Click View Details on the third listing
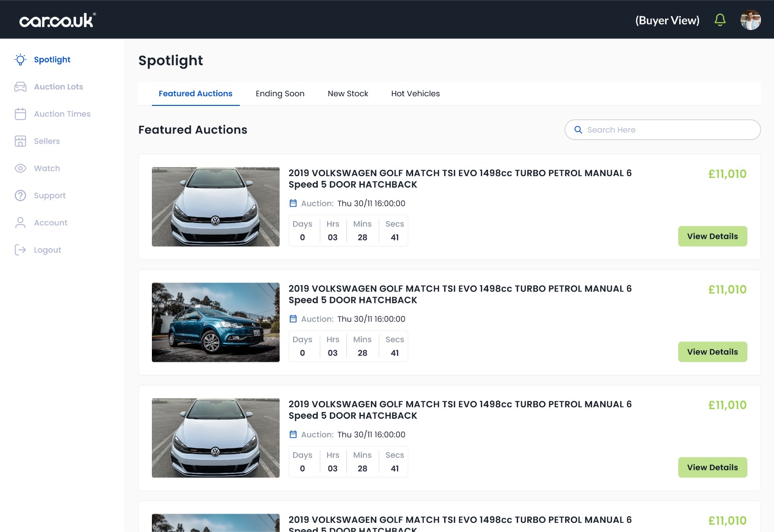Screen dimensions: 774x532 [x=712, y=468]
